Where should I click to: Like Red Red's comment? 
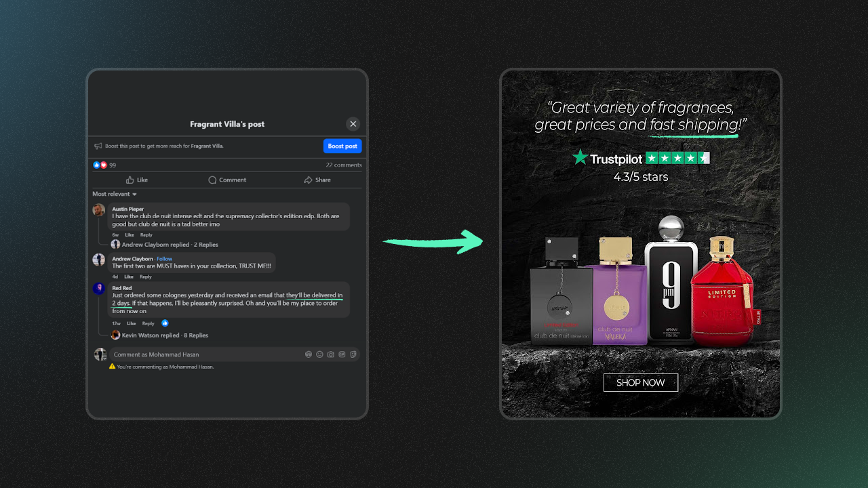[x=132, y=323]
